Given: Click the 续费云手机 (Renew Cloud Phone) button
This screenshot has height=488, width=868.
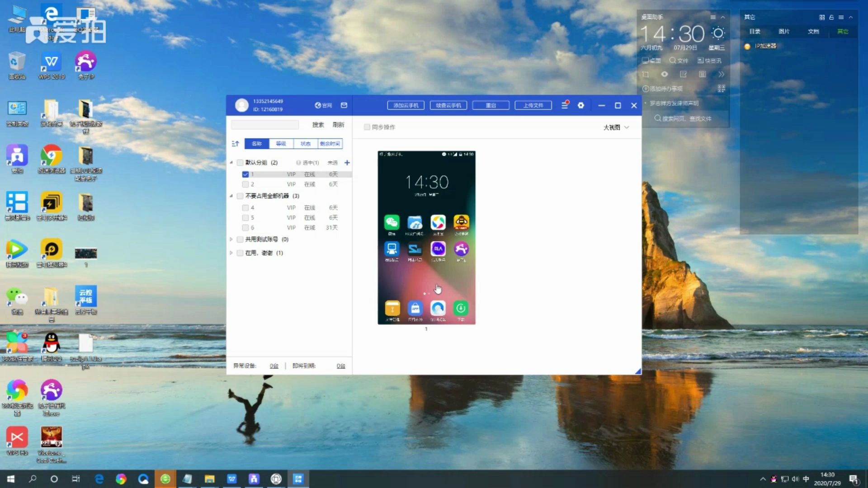Looking at the screenshot, I should tap(448, 105).
